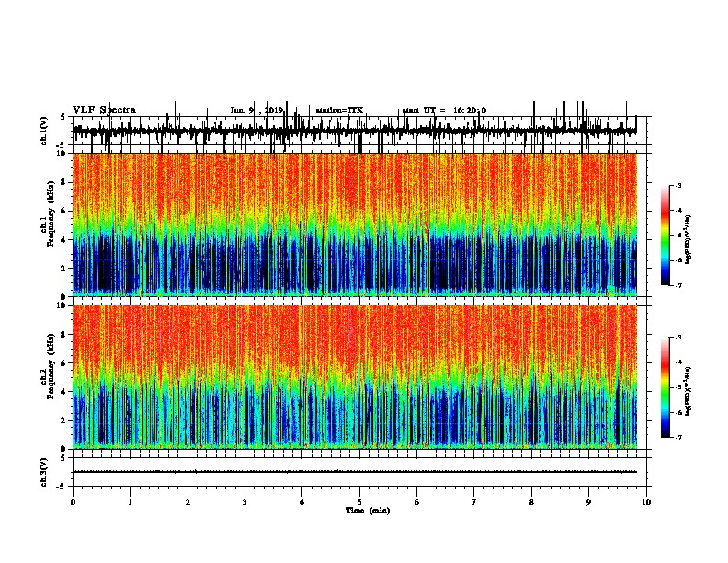
Task: Click the "ch.1(V)" waveform axis label
Action: [44, 131]
